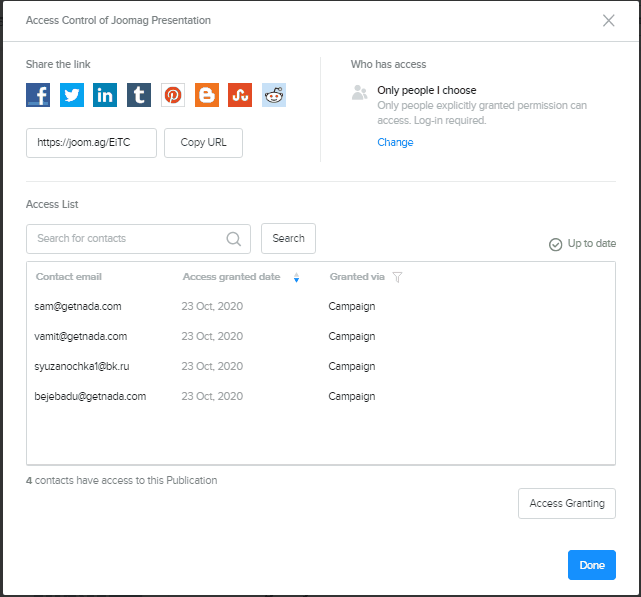Click Change under Who has access
This screenshot has width=641, height=597.
tap(395, 142)
